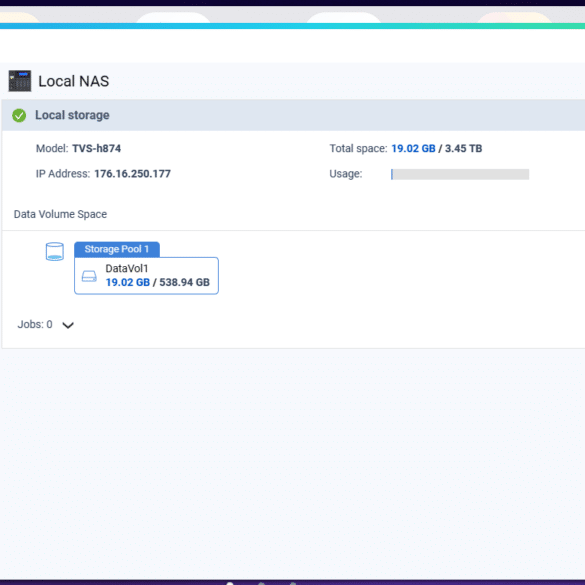Viewport: 585px width, 585px height.
Task: Click the 538.94 GB volume capacity
Action: tap(184, 282)
